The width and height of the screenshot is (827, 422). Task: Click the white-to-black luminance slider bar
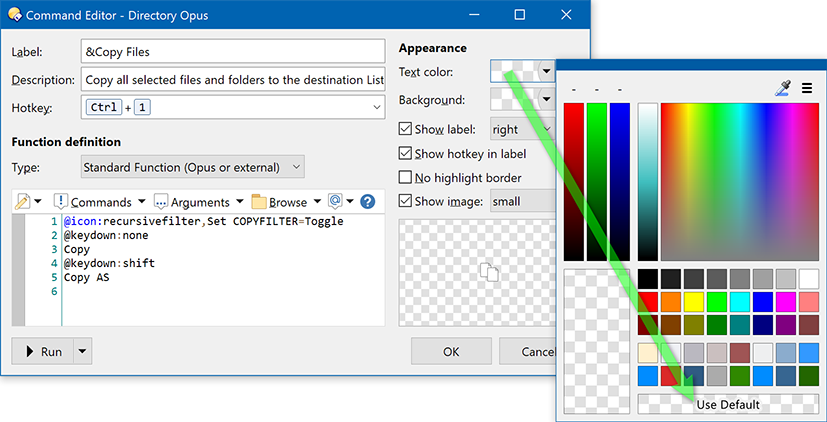(x=648, y=182)
